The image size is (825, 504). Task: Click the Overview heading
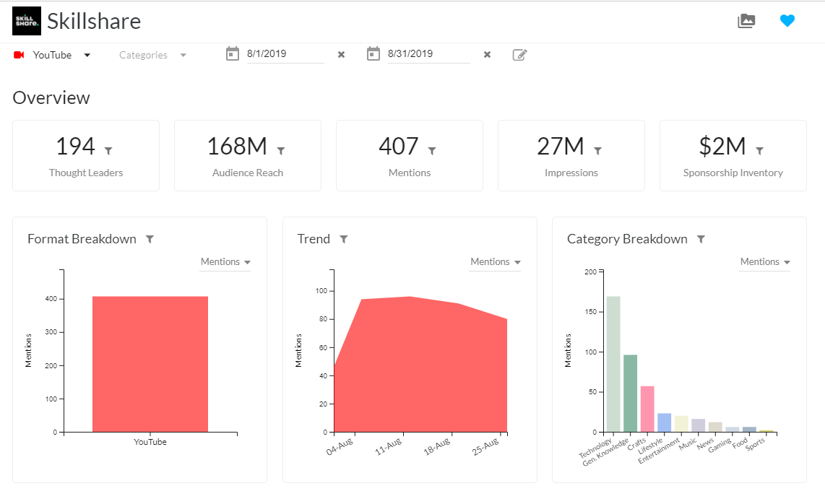[51, 98]
